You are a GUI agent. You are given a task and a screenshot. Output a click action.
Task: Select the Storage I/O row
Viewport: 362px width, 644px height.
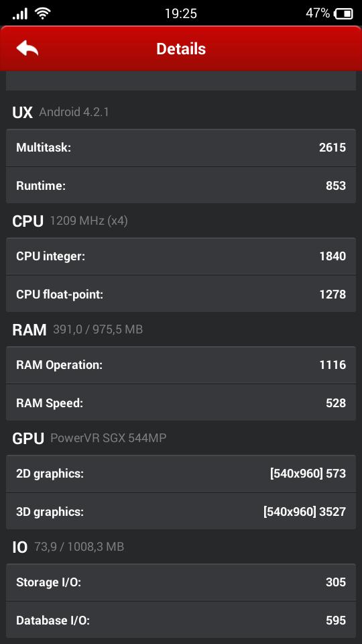(x=181, y=582)
